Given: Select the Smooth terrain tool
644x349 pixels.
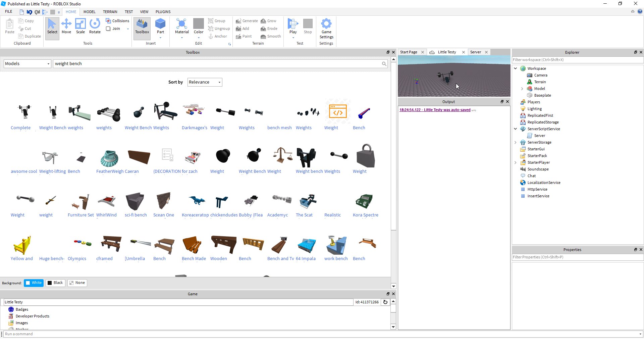Looking at the screenshot, I should (x=271, y=36).
